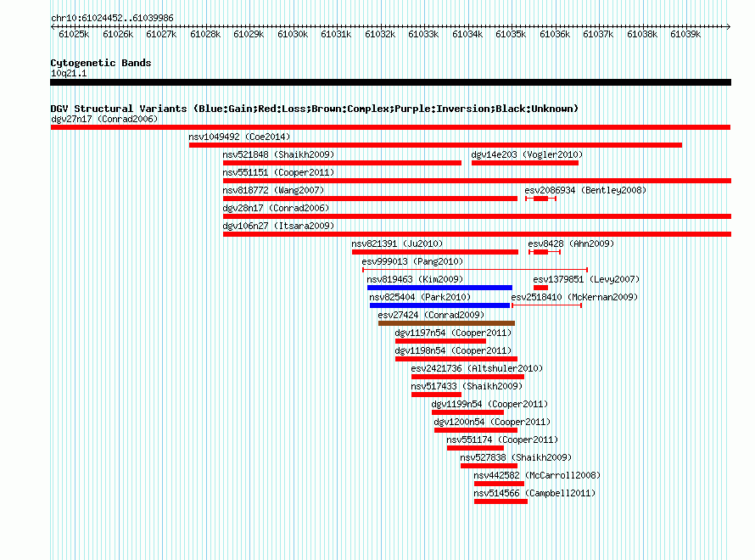
Task: Click the nsv514566 red loss bar
Action: (501, 501)
